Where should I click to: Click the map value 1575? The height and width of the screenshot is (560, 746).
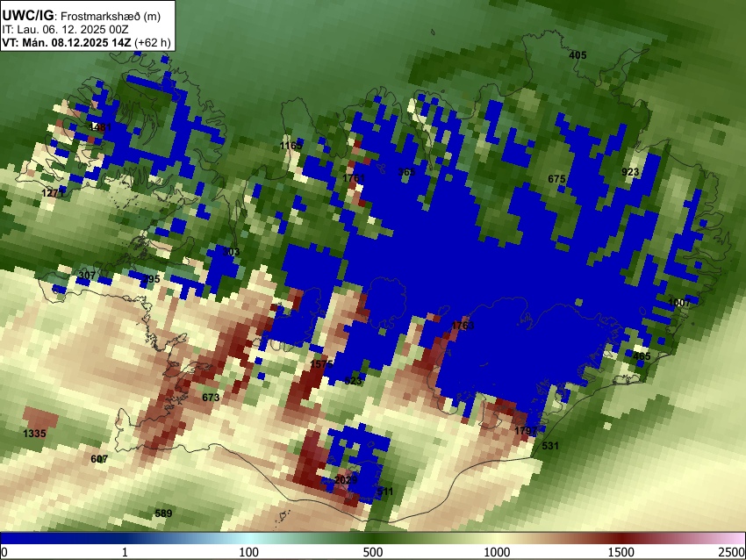pos(321,364)
